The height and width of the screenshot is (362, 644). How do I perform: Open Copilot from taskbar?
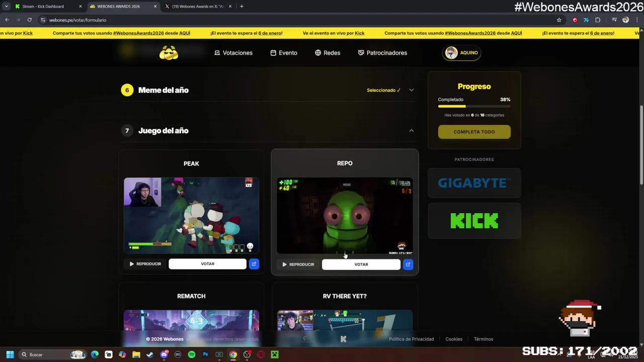pos(122,354)
